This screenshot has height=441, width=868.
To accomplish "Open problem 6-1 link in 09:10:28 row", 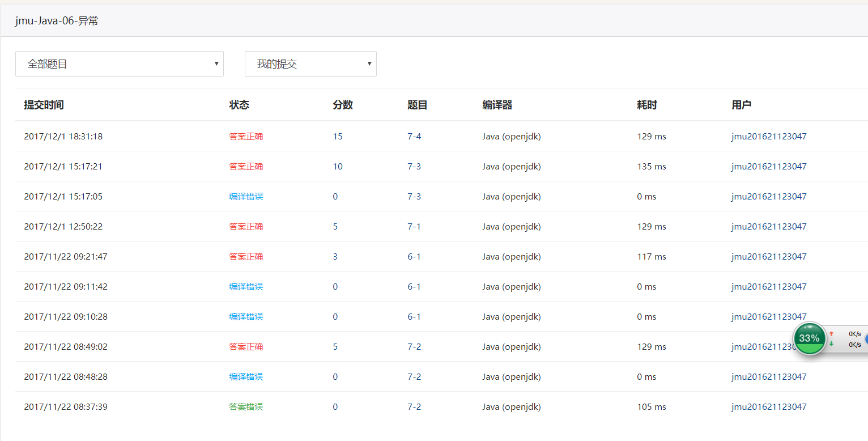I will point(414,317).
